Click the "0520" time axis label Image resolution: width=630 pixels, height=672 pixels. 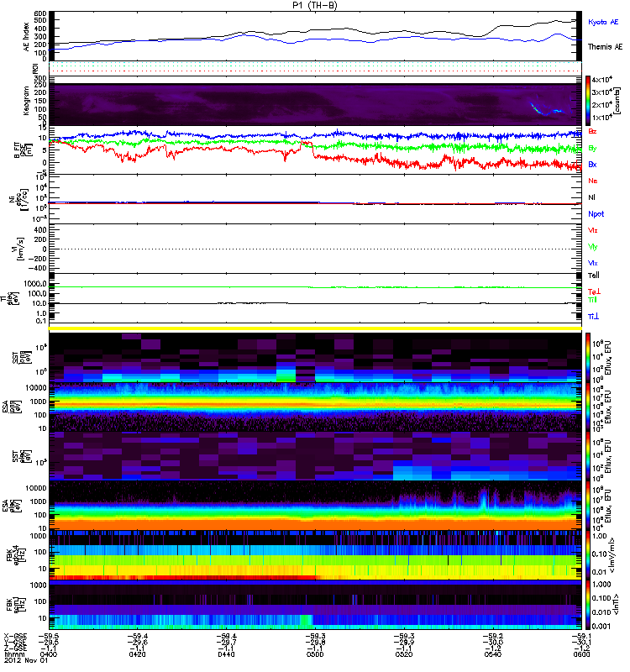pos(404,654)
